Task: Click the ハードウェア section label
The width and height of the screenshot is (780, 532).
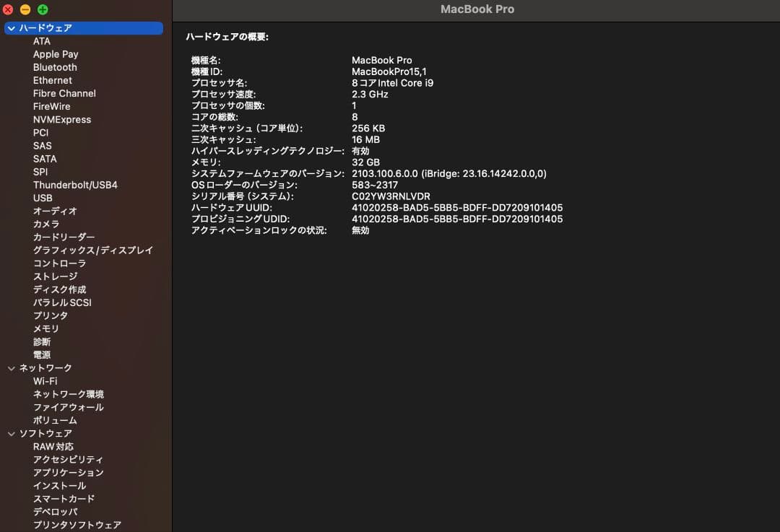Action: (45, 28)
